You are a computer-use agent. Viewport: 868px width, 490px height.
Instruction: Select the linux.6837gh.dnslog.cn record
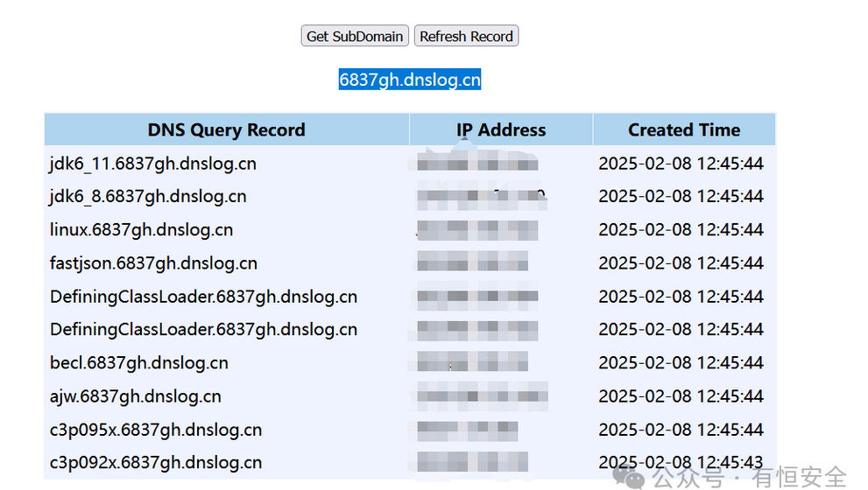pos(141,229)
